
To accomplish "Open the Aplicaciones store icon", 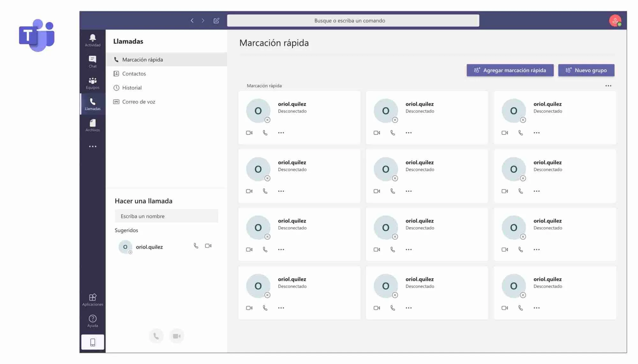I will tap(93, 300).
